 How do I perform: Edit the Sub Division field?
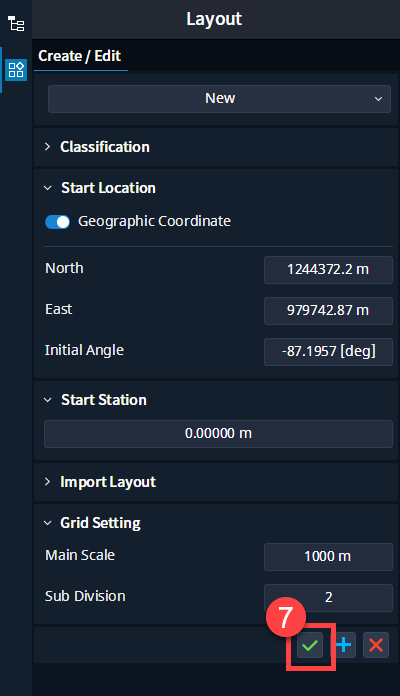point(328,597)
